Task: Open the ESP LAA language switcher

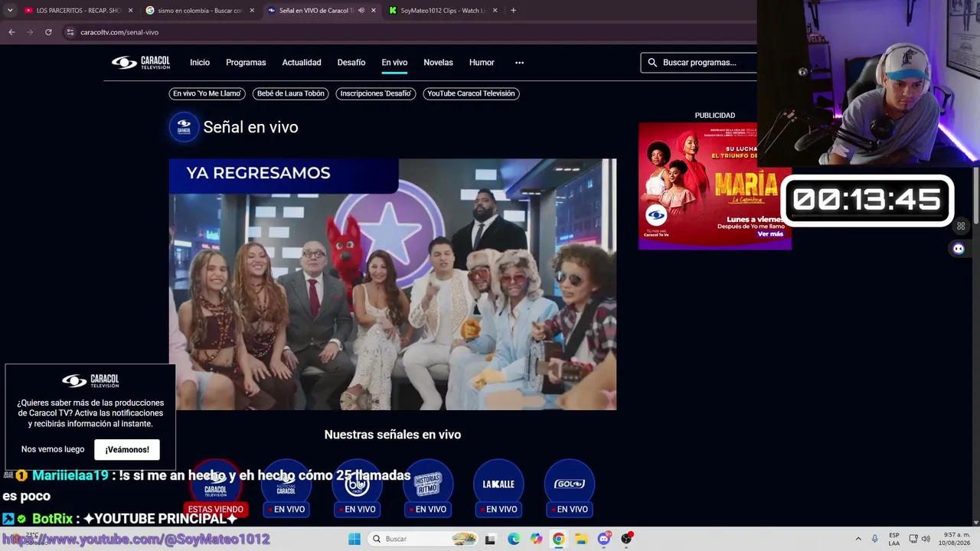Action: pyautogui.click(x=894, y=540)
